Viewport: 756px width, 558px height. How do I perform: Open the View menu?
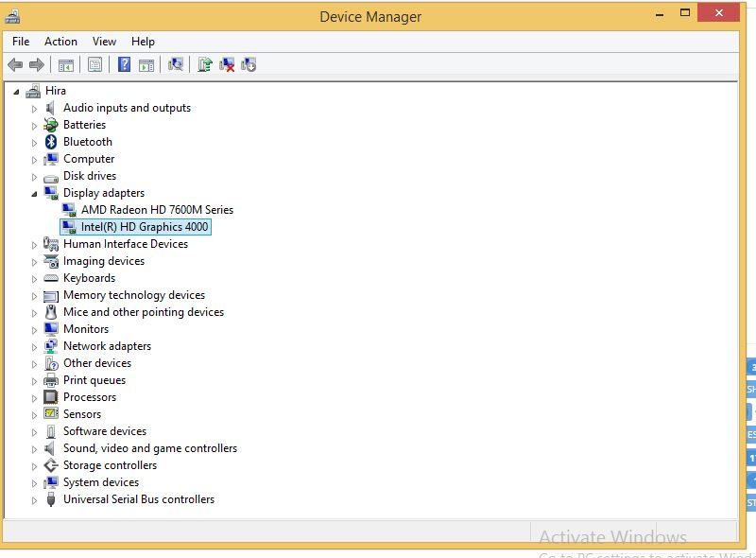(x=104, y=42)
